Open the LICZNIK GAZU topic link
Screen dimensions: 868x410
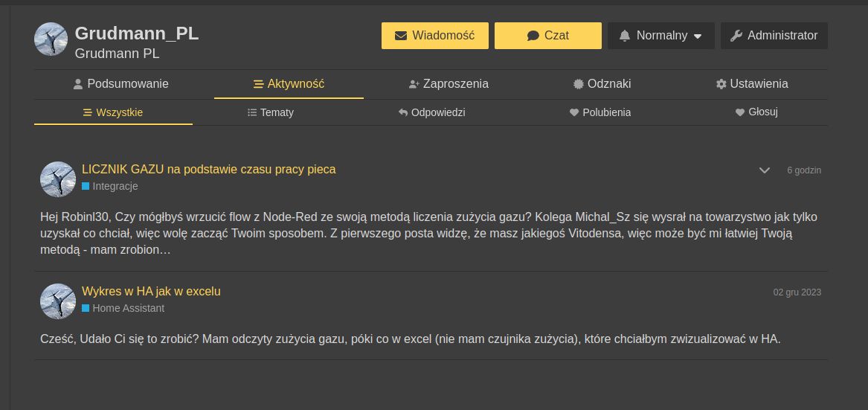(x=208, y=170)
